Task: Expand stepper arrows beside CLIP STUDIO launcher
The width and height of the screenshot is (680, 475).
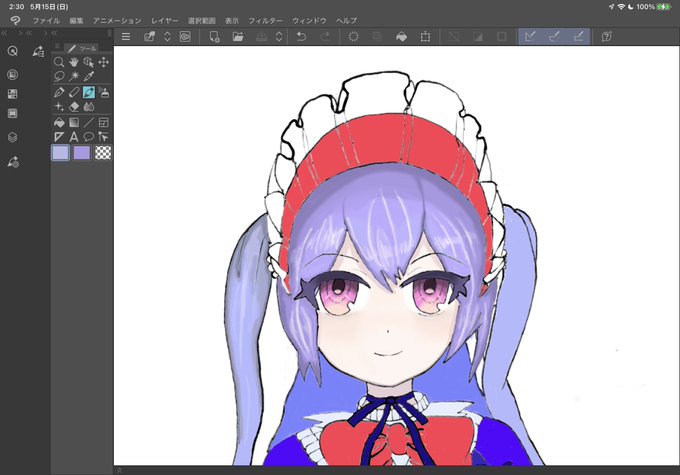Action: (x=167, y=36)
